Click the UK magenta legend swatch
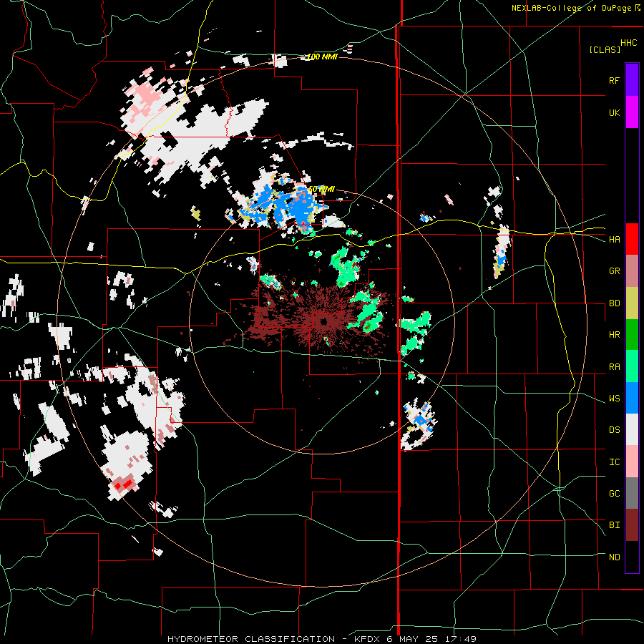The height and width of the screenshot is (644, 644). 632,112
